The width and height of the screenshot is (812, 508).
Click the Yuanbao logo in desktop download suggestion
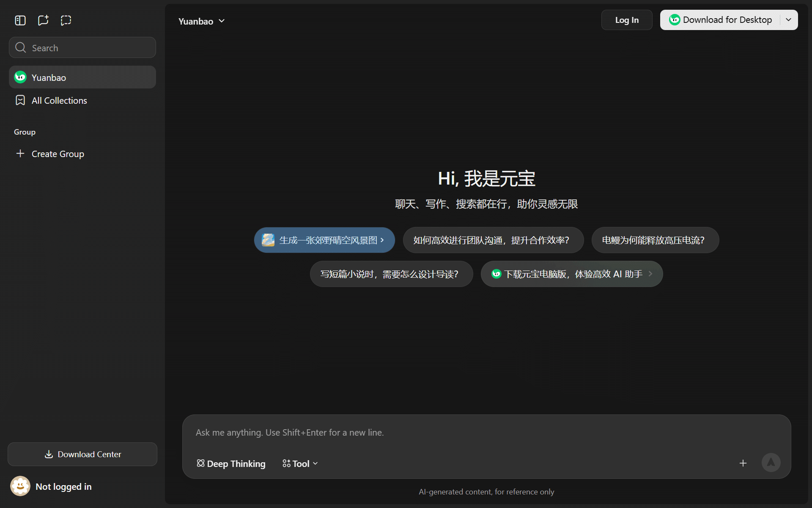click(x=497, y=274)
